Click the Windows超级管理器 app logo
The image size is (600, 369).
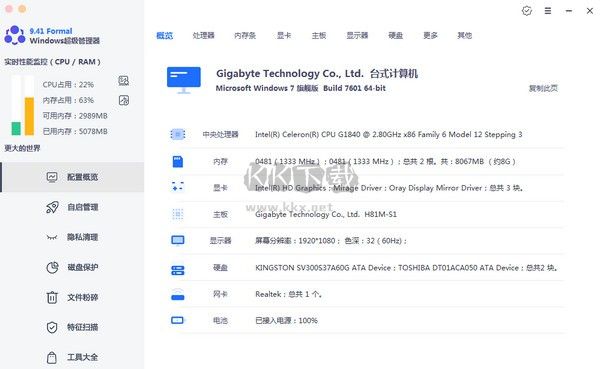pyautogui.click(x=15, y=35)
